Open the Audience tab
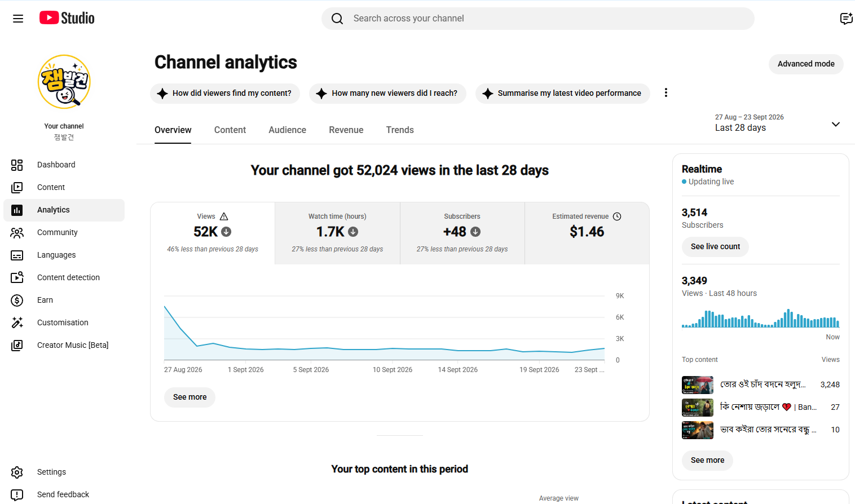The height and width of the screenshot is (504, 855). point(288,130)
